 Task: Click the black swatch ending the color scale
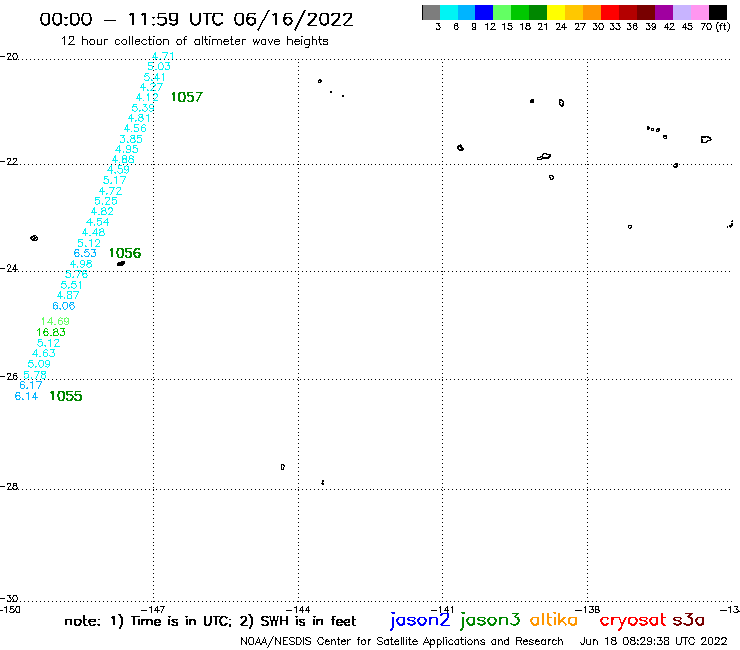coord(717,12)
